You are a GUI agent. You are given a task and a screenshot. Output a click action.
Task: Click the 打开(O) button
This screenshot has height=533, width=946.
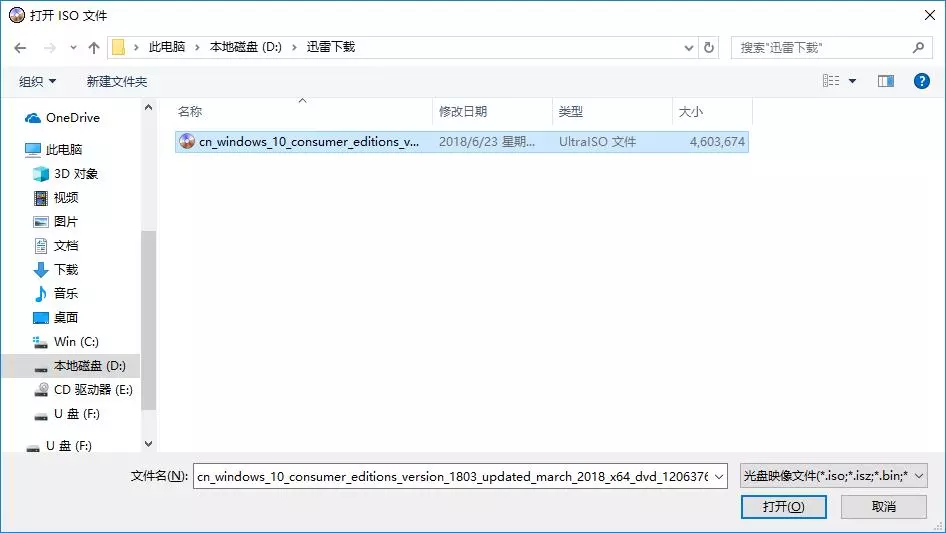tap(783, 506)
